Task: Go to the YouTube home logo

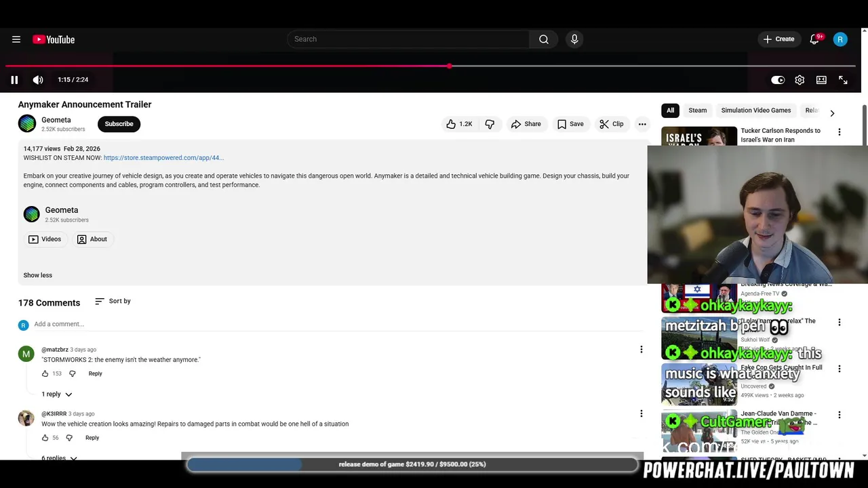Action: 54,39
